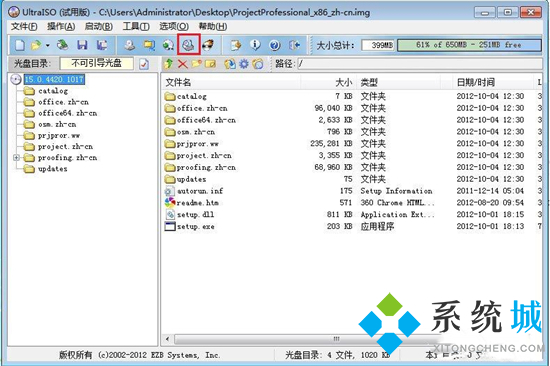Click the disc-with-arrow icon left of the gear

tap(230, 64)
